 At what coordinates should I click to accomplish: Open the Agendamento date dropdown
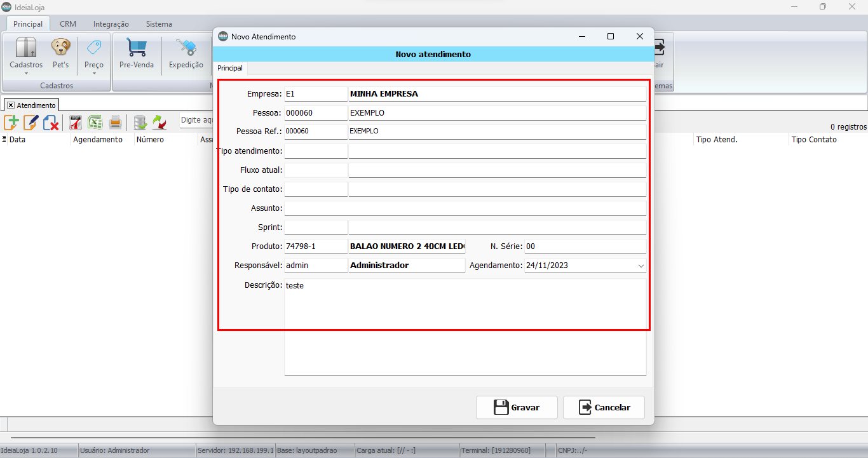coord(641,266)
